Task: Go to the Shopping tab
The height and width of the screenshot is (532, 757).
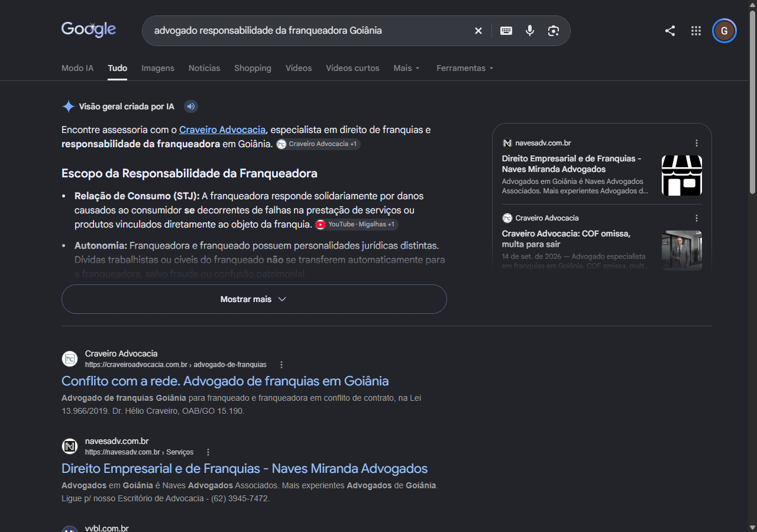Action: tap(253, 68)
